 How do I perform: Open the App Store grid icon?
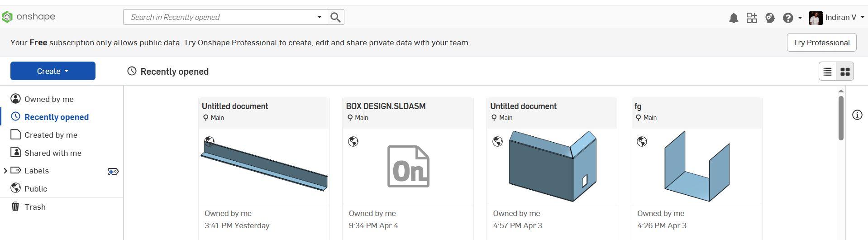click(752, 18)
